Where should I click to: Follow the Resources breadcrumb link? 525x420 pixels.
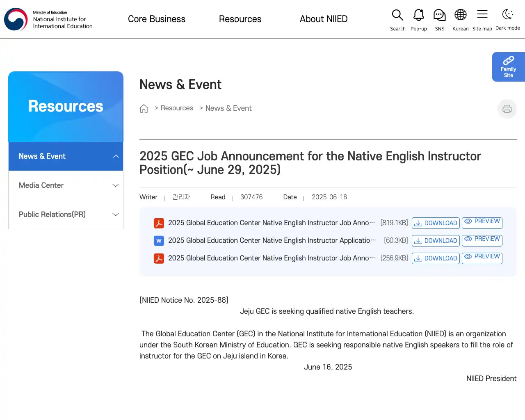click(x=177, y=108)
